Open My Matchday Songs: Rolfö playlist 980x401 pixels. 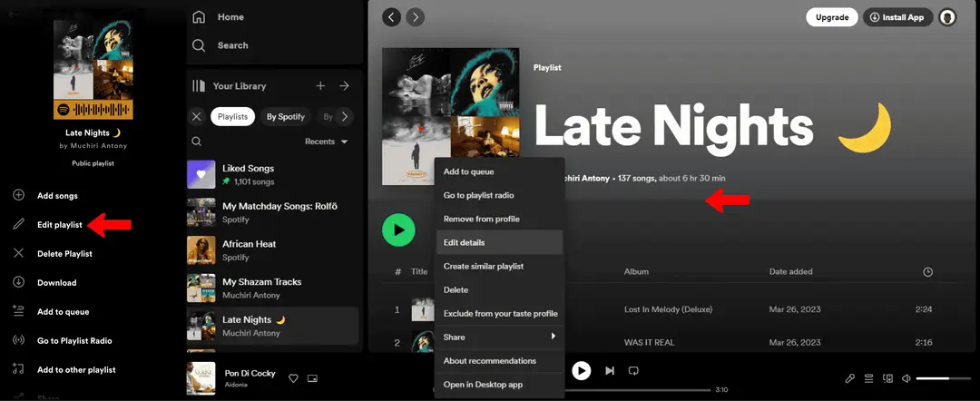point(272,212)
